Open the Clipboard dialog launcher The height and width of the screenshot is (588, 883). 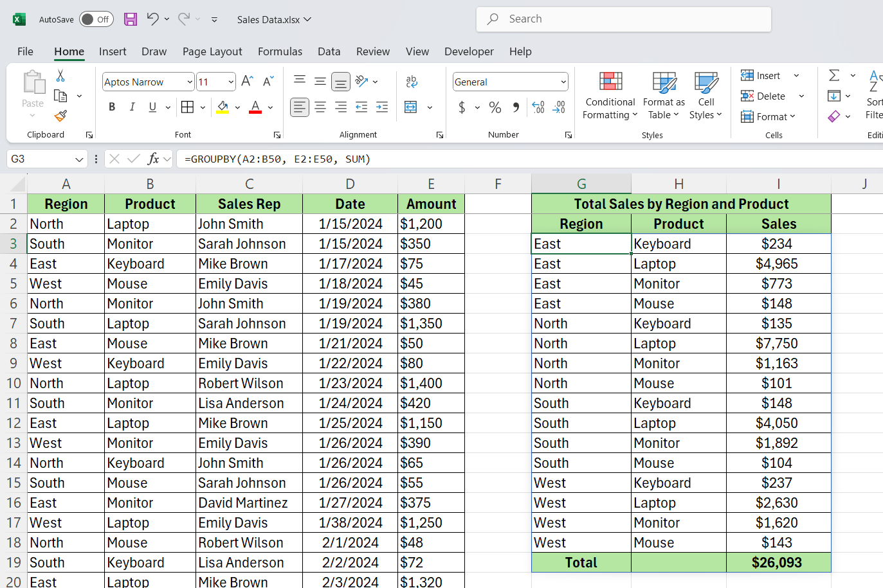(89, 135)
